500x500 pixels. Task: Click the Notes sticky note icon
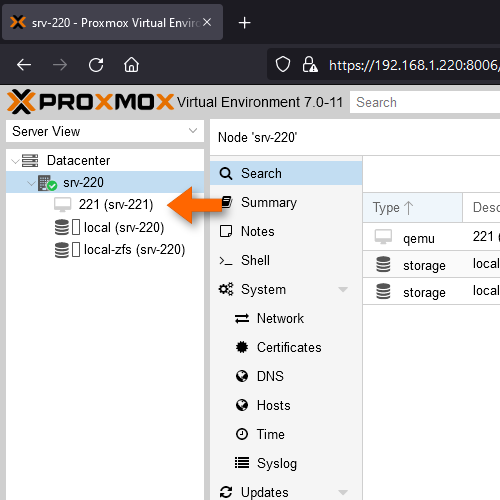[226, 231]
